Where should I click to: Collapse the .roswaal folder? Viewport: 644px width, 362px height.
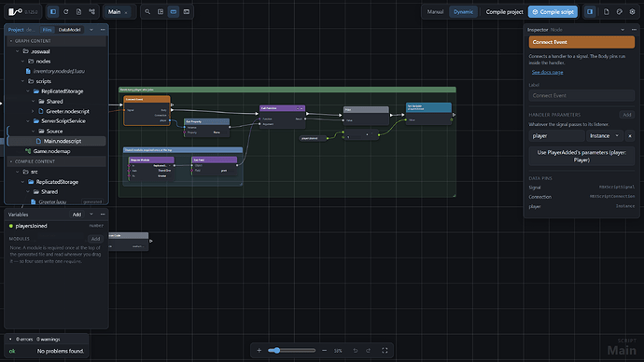[x=17, y=51]
